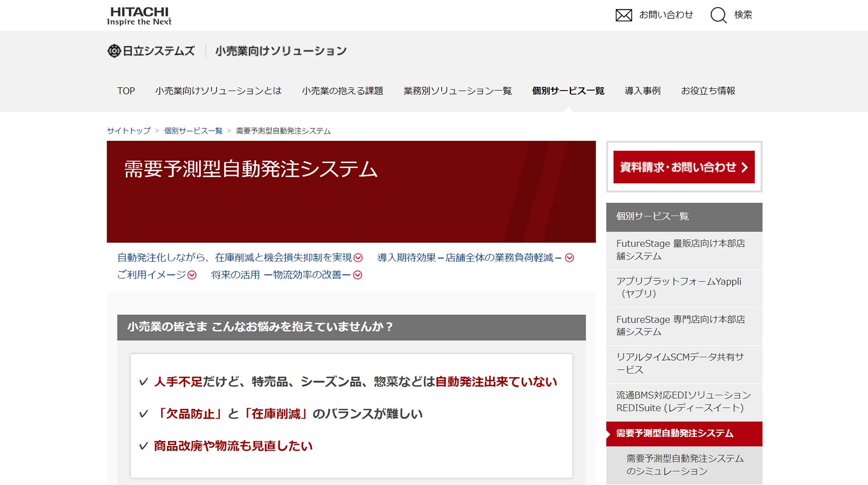Click the 日立システムズ logo
Image resolution: width=868 pixels, height=485 pixels.
(151, 51)
